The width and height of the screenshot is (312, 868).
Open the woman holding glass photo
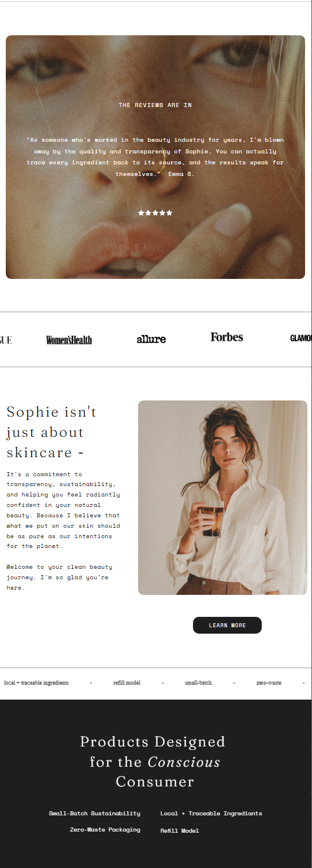222,498
